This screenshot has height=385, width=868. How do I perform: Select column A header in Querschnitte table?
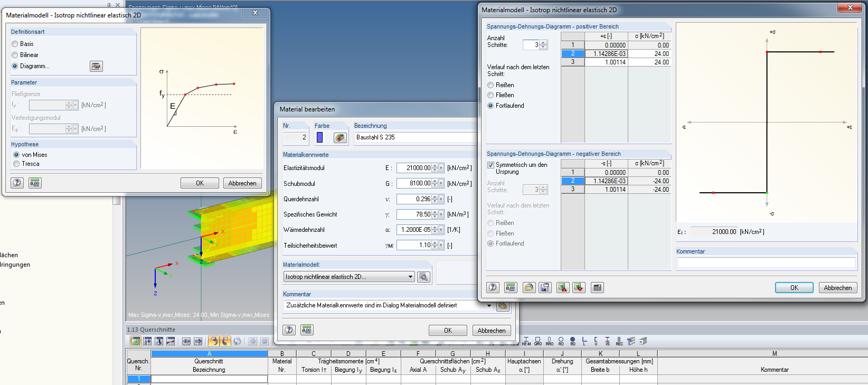[209, 354]
